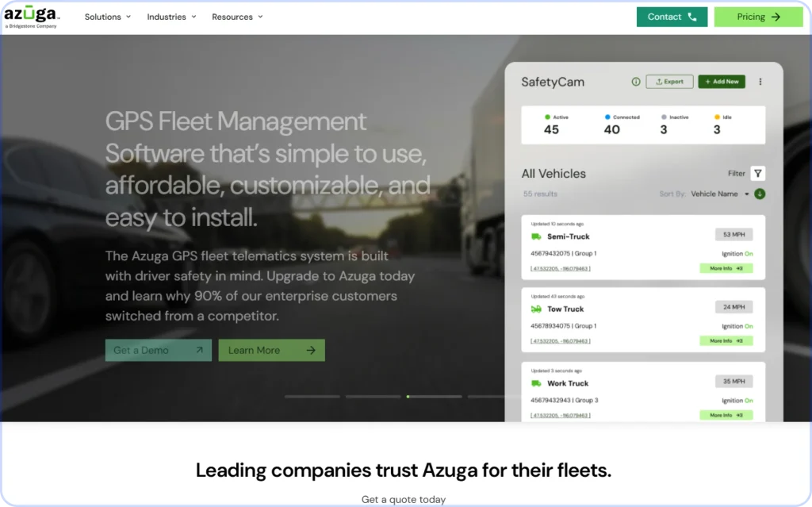Click the gray Inactive status dot
The image size is (812, 507).
tap(664, 117)
